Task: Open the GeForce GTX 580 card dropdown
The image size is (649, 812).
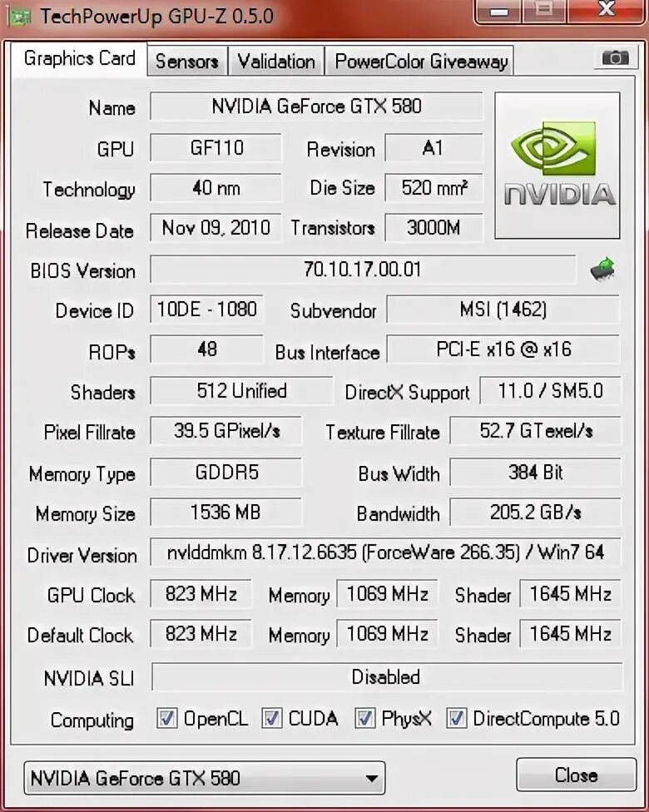Action: (x=205, y=778)
